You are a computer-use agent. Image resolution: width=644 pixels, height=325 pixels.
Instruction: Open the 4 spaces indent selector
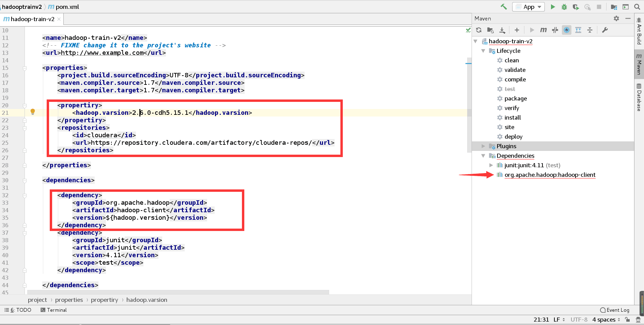click(x=606, y=320)
